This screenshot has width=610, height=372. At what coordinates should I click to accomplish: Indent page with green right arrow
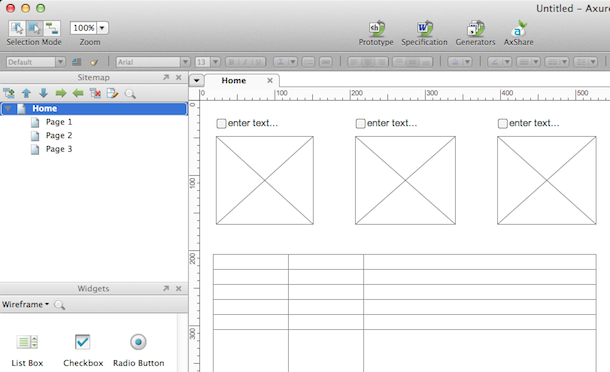coord(61,93)
